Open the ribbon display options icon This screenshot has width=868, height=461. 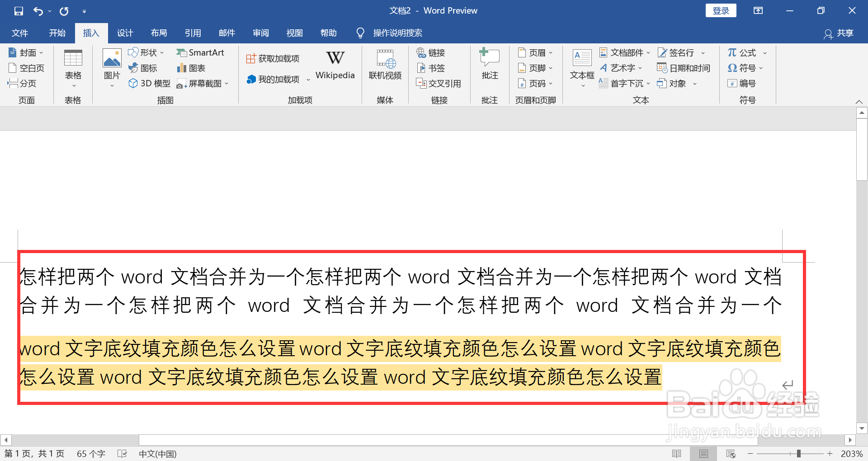click(758, 11)
